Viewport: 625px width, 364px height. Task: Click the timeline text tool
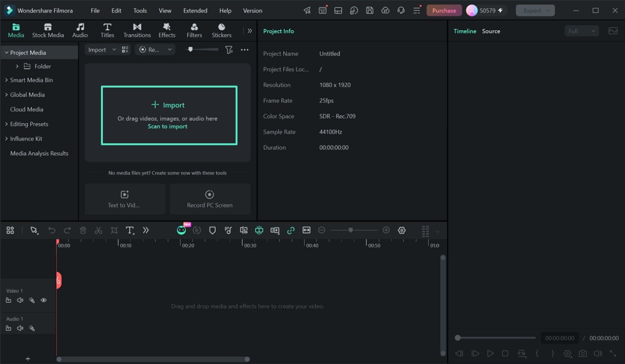click(x=130, y=230)
